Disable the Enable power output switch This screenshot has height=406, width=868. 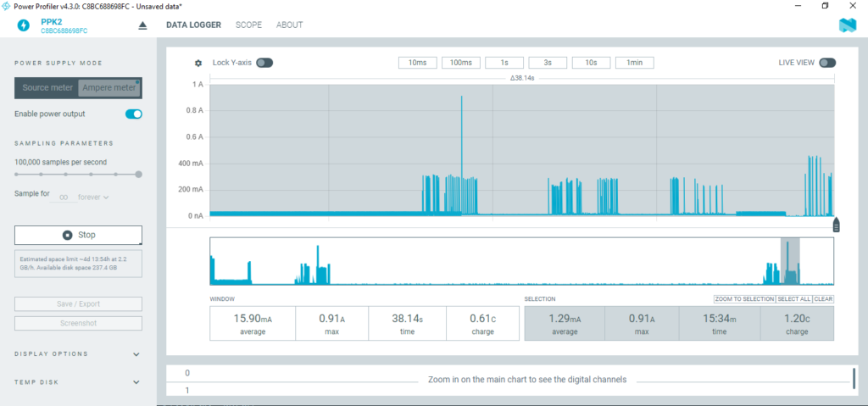click(x=134, y=114)
